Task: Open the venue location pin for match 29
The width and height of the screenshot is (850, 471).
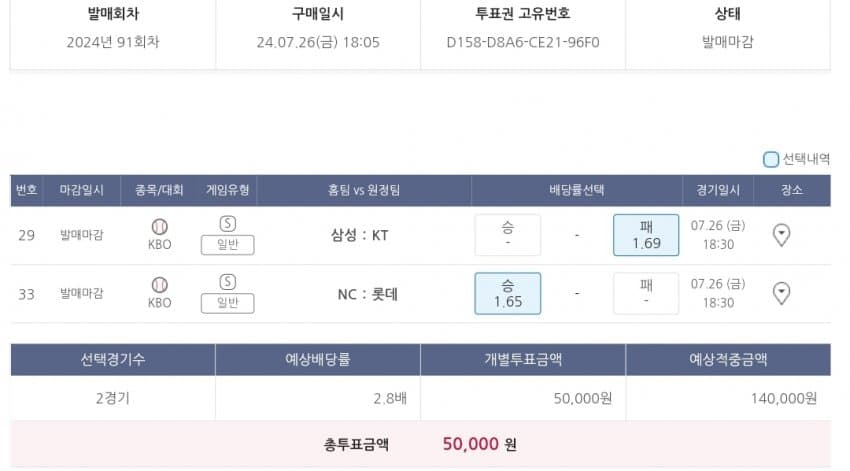Action: (x=782, y=235)
